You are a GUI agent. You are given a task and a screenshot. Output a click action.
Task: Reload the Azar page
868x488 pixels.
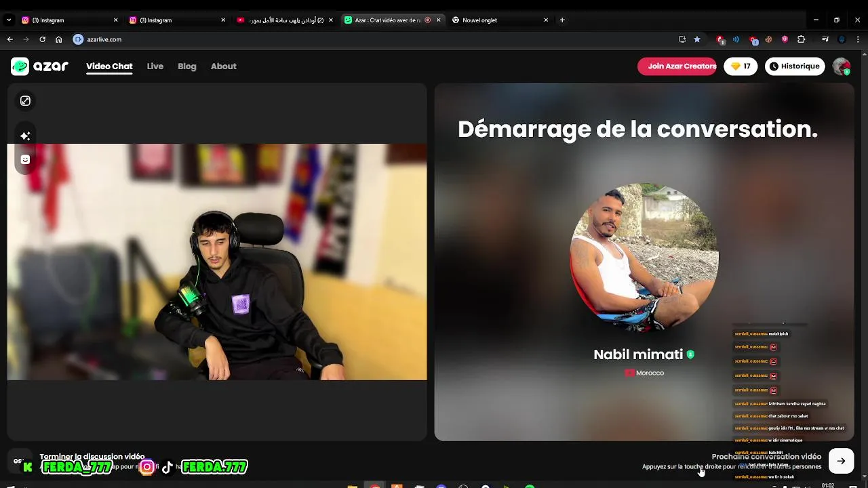(x=42, y=39)
